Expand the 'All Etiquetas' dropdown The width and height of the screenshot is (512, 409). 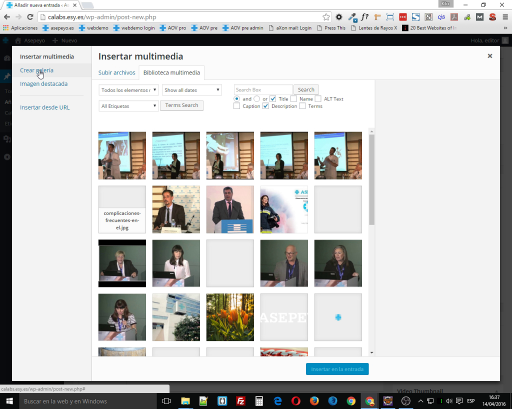(x=129, y=106)
